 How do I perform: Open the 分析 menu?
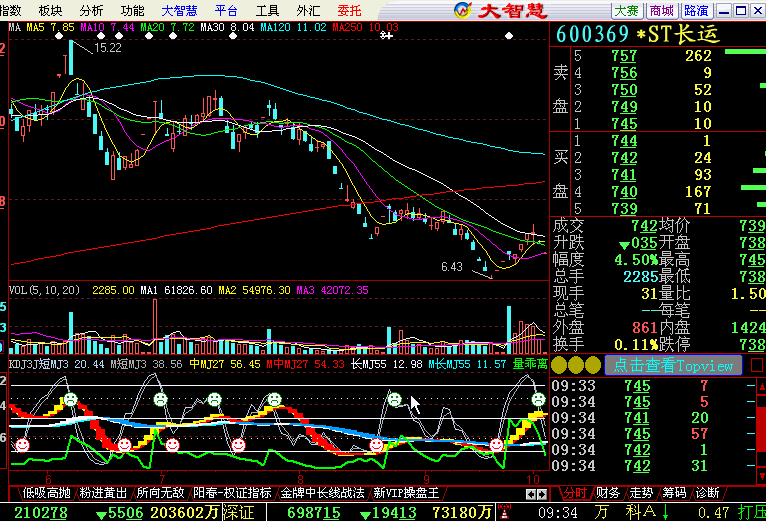[91, 10]
